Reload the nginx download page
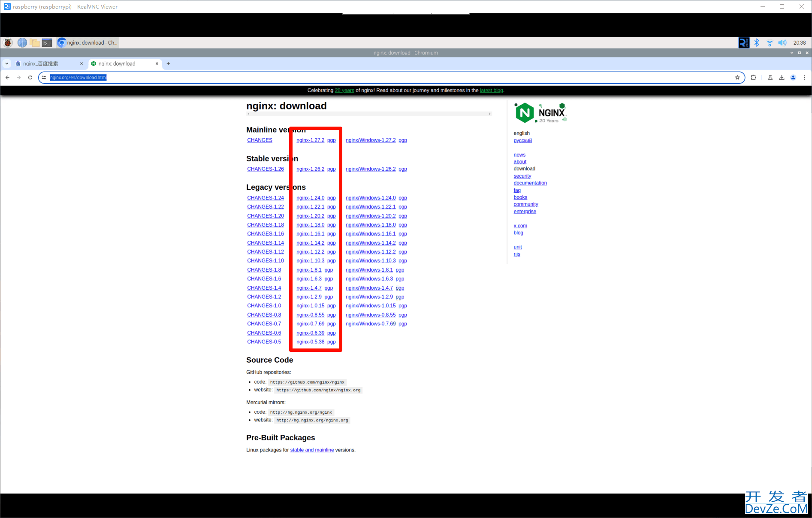The image size is (812, 518). 30,77
